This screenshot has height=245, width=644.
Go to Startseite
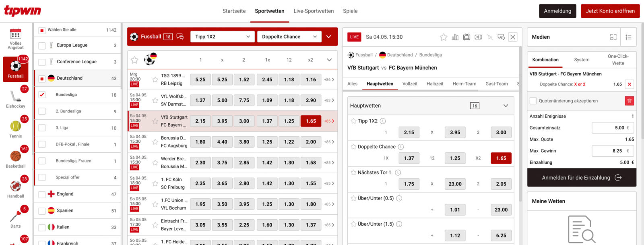coord(234,11)
